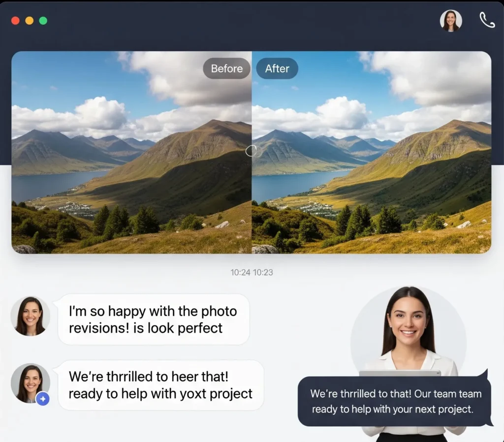
Task: Click the red close window button
Action: (x=15, y=21)
